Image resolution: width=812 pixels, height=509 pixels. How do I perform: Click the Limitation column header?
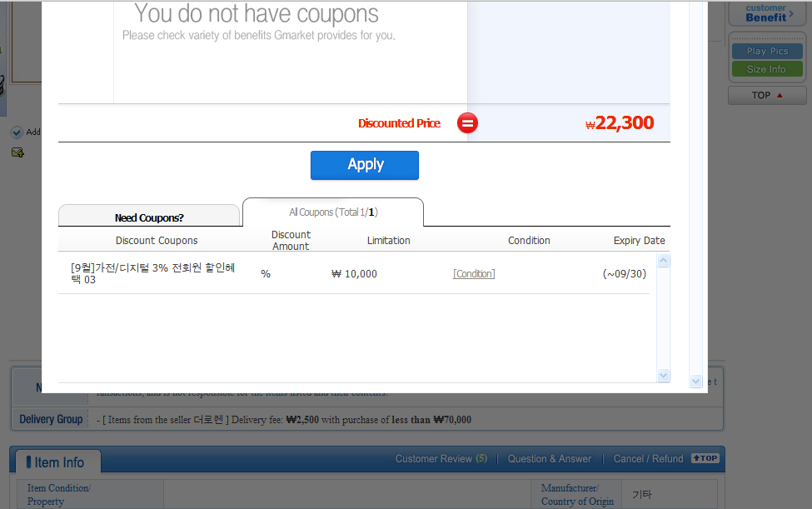388,241
